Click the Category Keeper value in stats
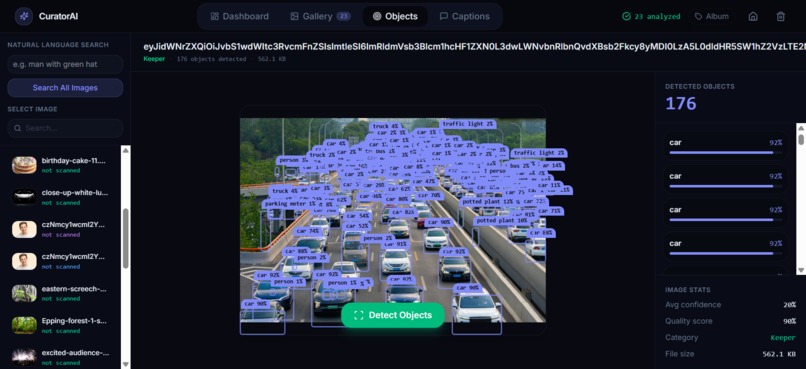 click(784, 338)
